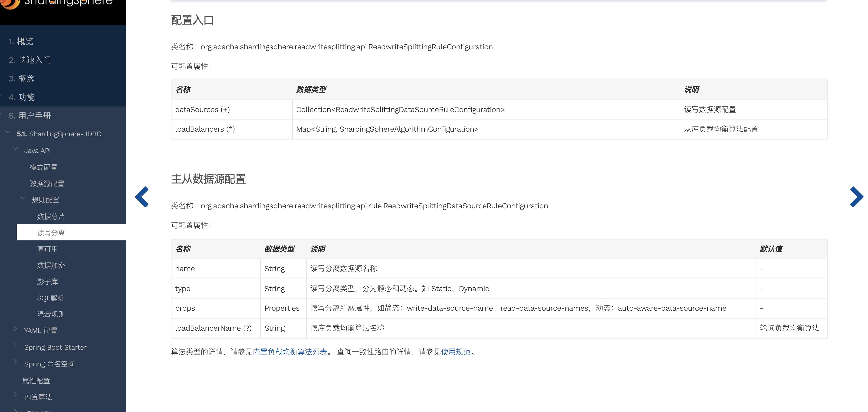This screenshot has height=412, width=868.
Task: Open the 使用规范 link
Action: coord(456,352)
